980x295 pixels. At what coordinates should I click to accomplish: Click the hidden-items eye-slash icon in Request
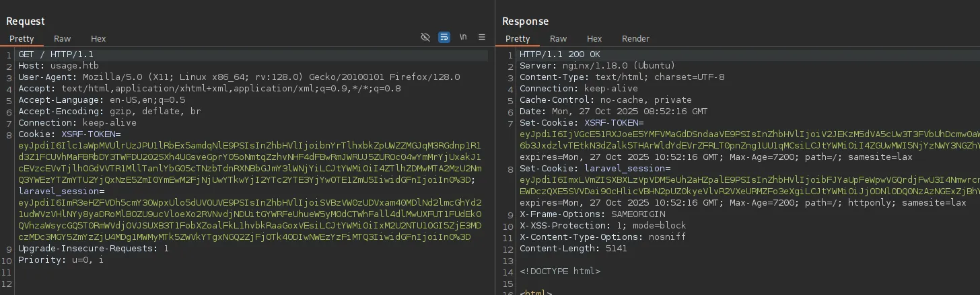click(x=425, y=38)
